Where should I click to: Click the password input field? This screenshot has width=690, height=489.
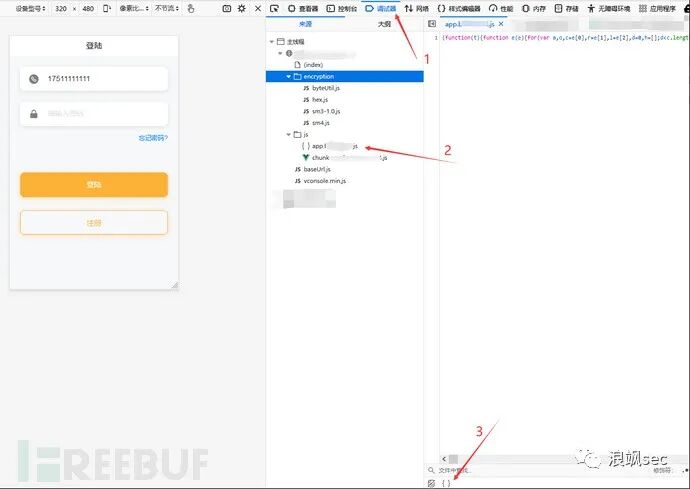pyautogui.click(x=94, y=114)
